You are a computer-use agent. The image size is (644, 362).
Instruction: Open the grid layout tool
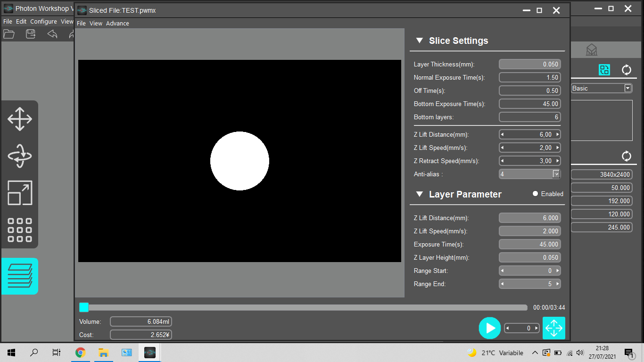(x=20, y=230)
